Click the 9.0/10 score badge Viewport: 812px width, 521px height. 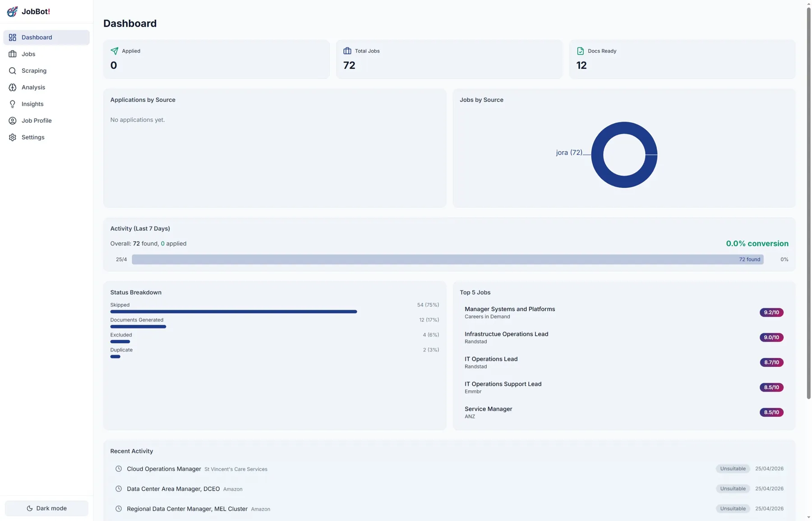point(771,338)
